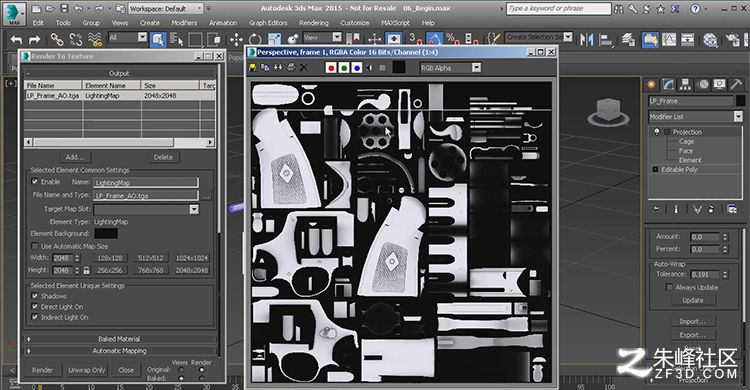Screen dimensions: 750x390
Task: Open the Hierarchy command panel tab
Action: tap(685, 85)
